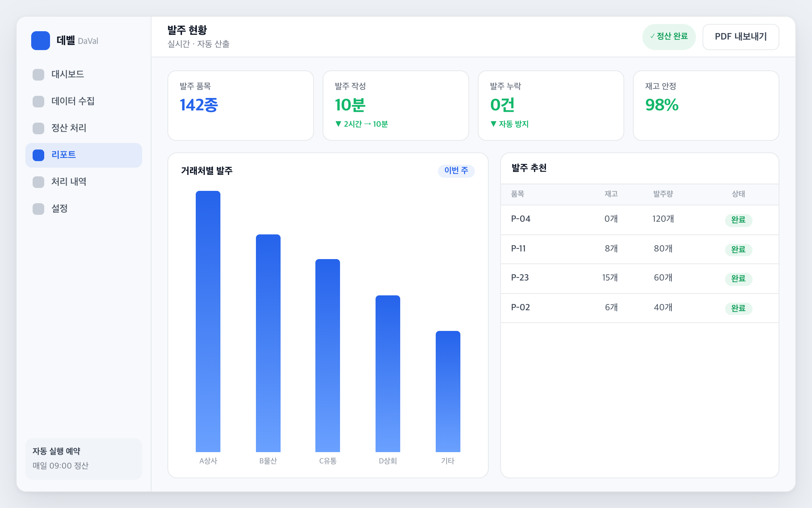
Task: Click the blue DaVal logo icon
Action: pos(41,41)
